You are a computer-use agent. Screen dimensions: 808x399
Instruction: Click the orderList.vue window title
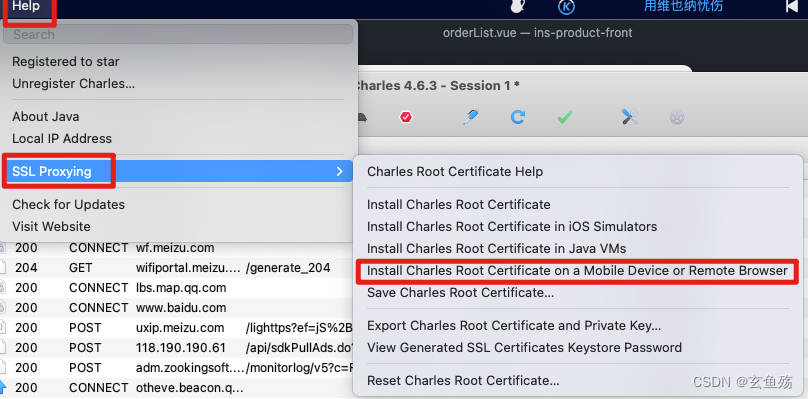click(x=537, y=33)
